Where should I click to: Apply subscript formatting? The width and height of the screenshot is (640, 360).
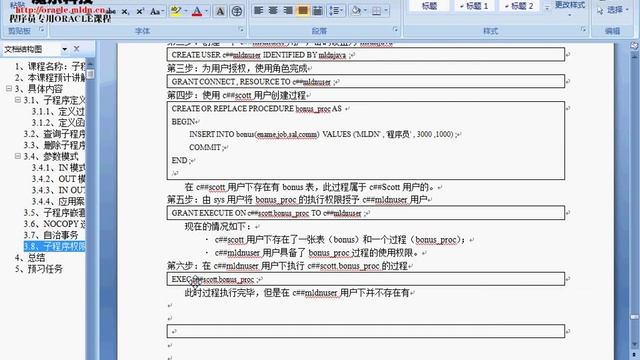[x=125, y=11]
